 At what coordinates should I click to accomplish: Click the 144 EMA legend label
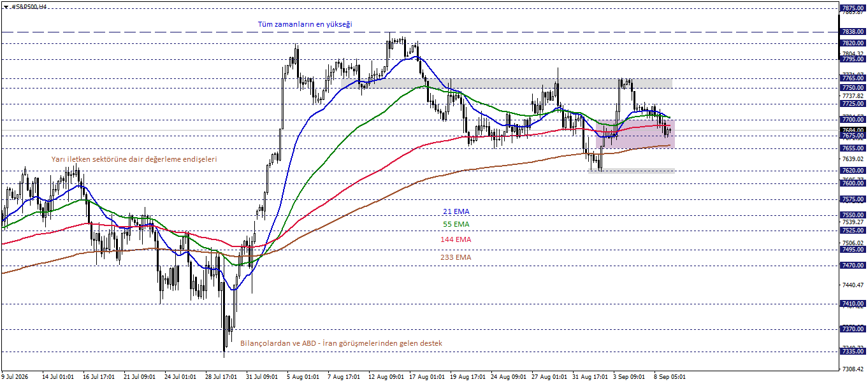click(456, 239)
